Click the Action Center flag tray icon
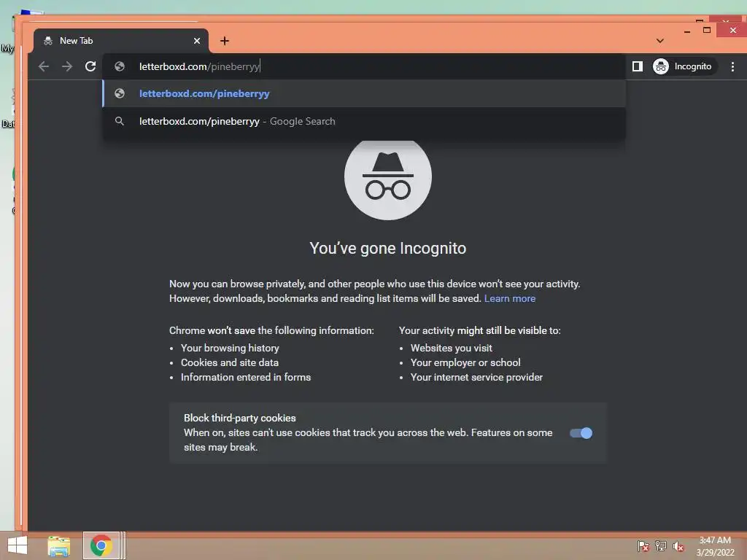The width and height of the screenshot is (747, 560). 643,546
